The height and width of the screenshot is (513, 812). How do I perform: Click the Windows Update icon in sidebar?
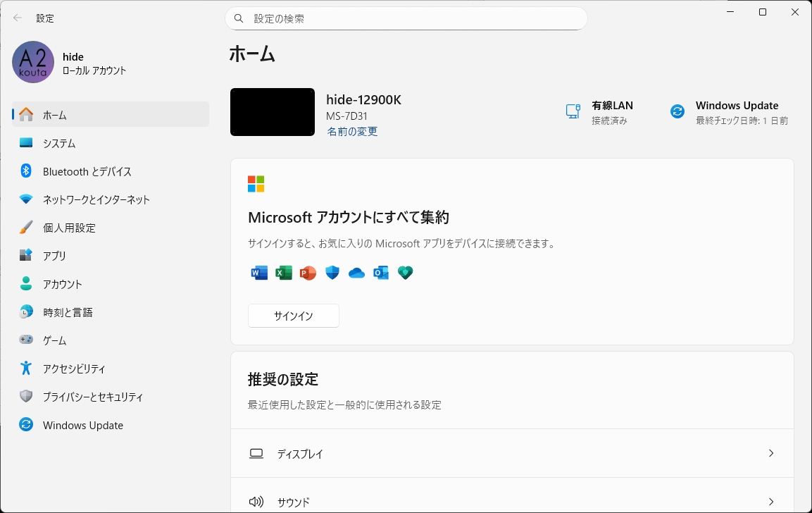26,424
